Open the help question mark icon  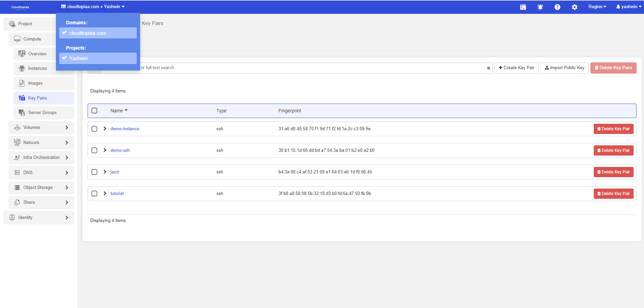click(557, 7)
